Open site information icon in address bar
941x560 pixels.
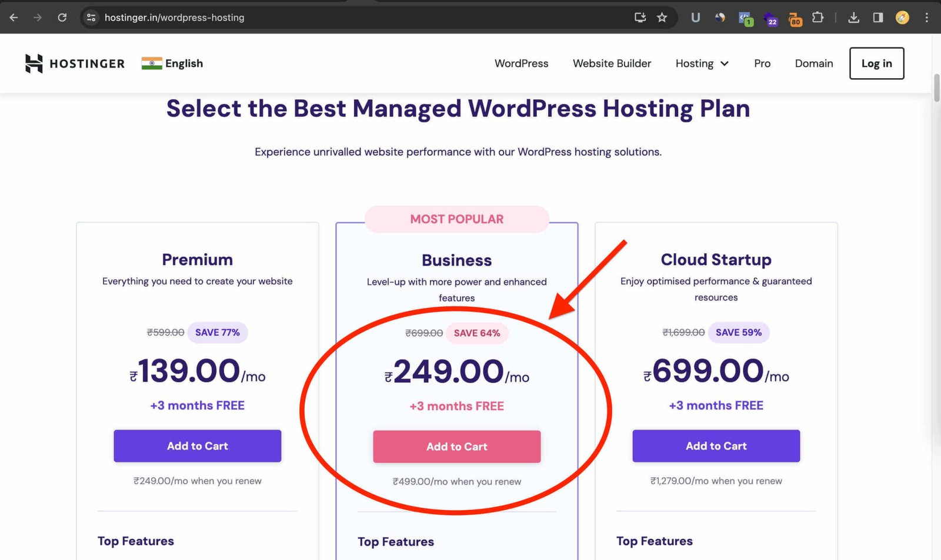[91, 18]
